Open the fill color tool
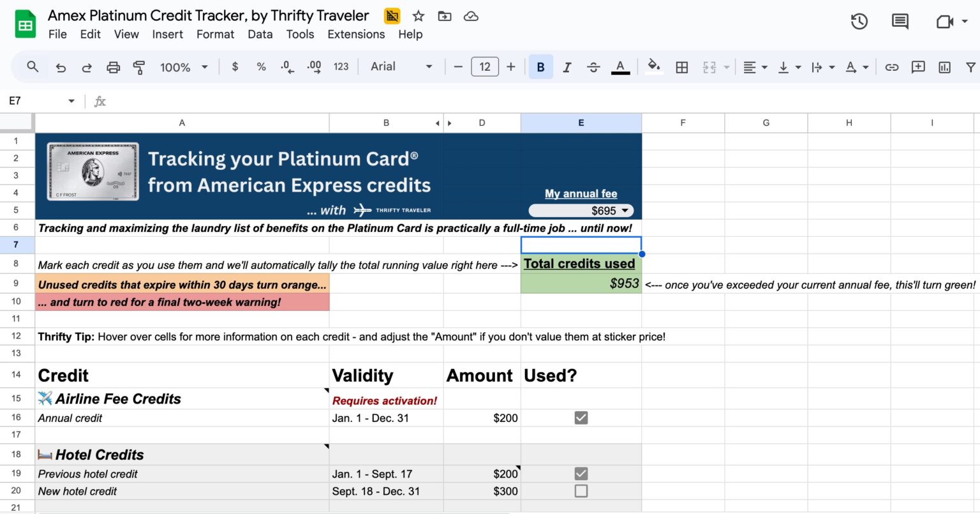 click(x=654, y=66)
